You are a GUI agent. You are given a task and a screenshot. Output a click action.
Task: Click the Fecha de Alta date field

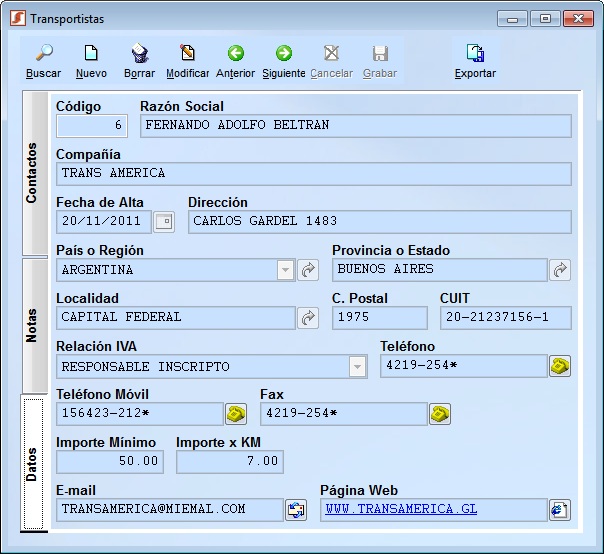[104, 222]
